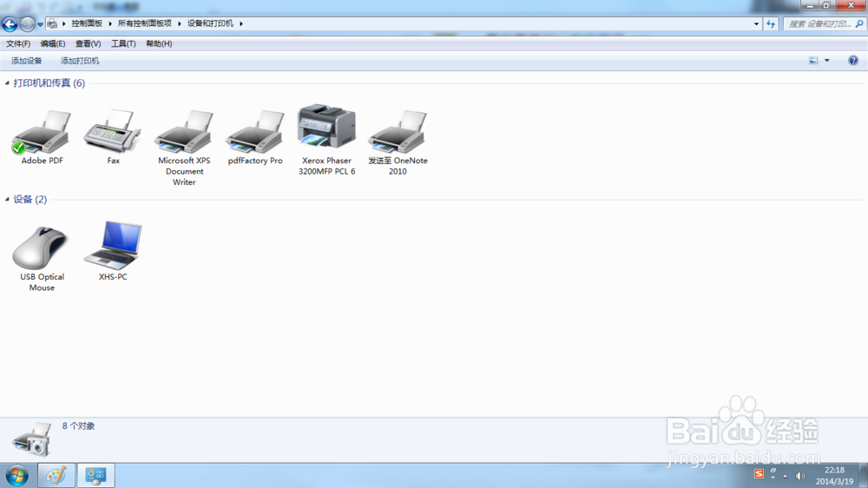The width and height of the screenshot is (868, 488).
Task: Open the 查看(V) menu
Action: pyautogui.click(x=88, y=43)
